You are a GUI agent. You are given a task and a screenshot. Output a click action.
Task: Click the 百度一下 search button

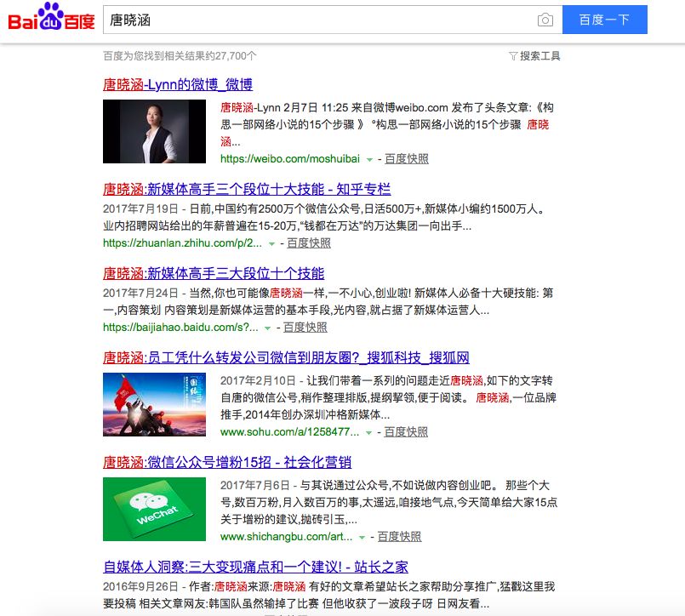[605, 20]
